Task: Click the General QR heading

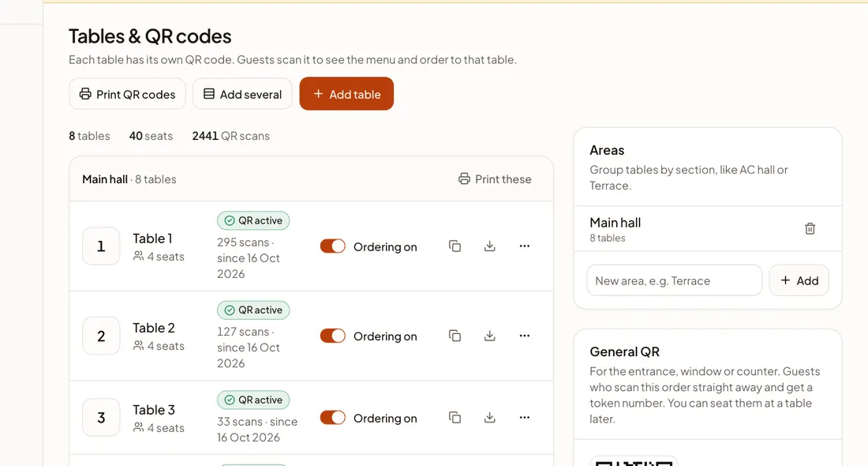Action: [624, 351]
